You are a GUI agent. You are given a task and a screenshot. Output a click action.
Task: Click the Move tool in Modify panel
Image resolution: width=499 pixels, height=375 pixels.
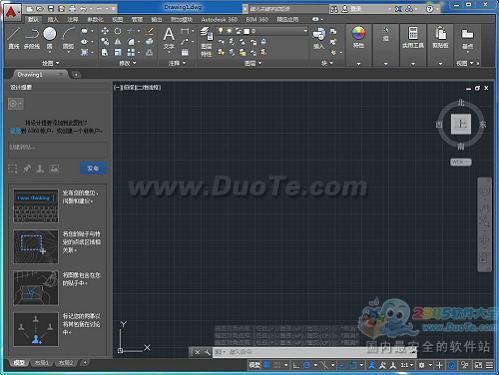tap(105, 31)
